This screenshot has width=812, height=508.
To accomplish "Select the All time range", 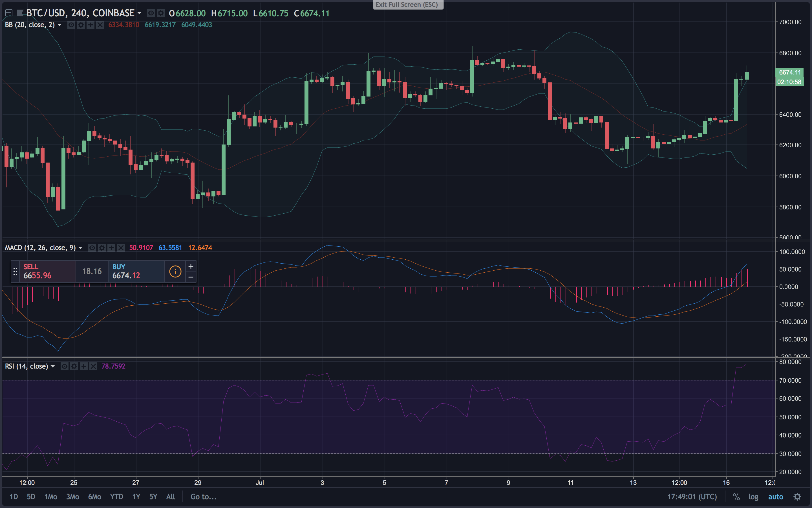I will 171,497.
